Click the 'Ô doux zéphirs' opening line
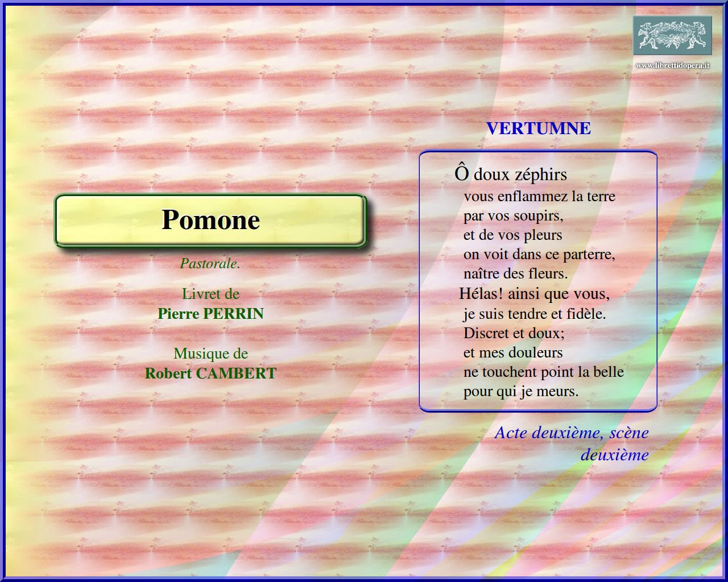728x582 pixels. tap(511, 174)
